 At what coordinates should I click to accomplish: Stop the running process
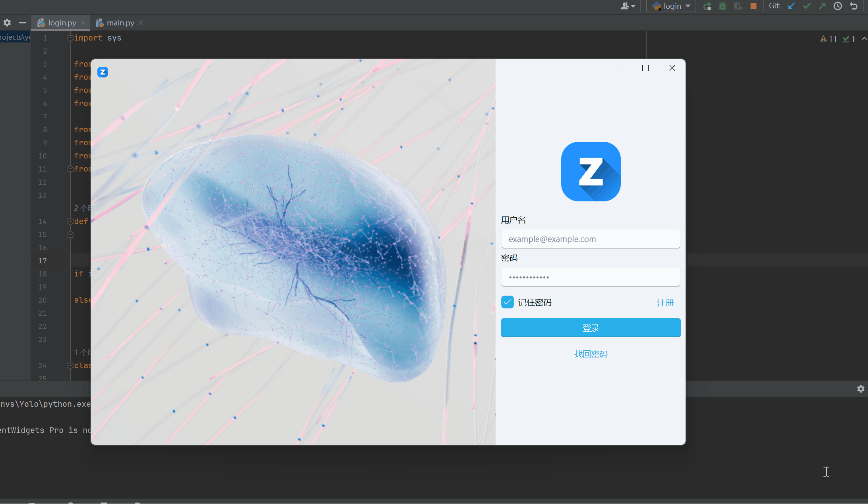(x=753, y=6)
